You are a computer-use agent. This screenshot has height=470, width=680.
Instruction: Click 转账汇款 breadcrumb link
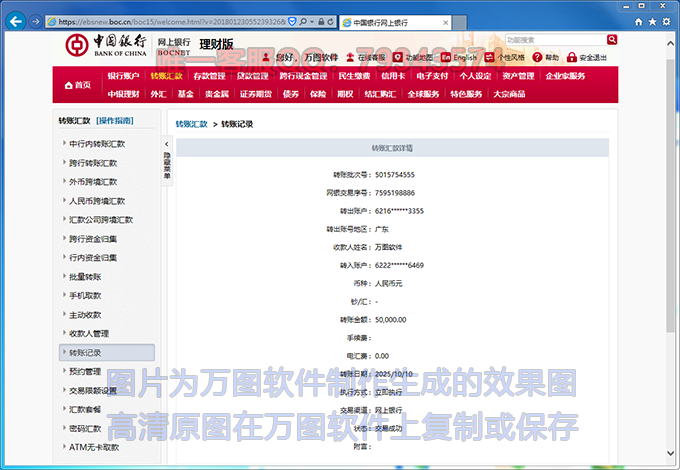(191, 124)
